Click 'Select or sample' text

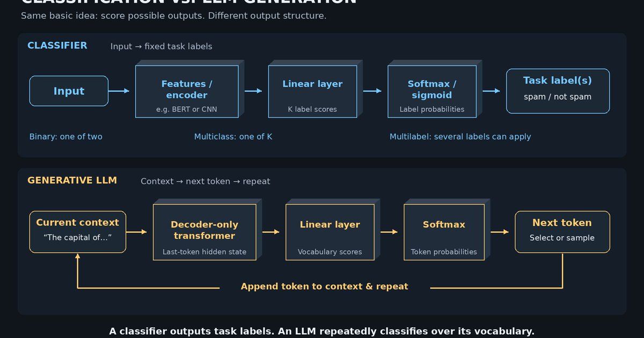point(562,238)
